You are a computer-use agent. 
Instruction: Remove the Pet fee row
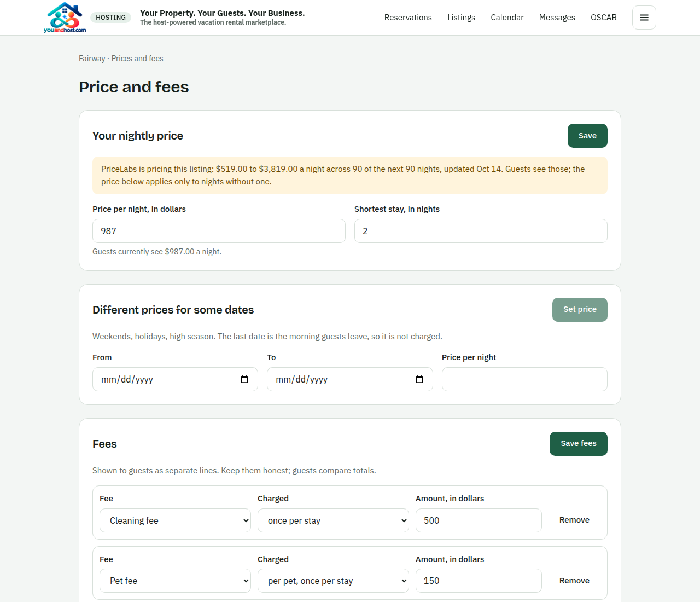(574, 581)
